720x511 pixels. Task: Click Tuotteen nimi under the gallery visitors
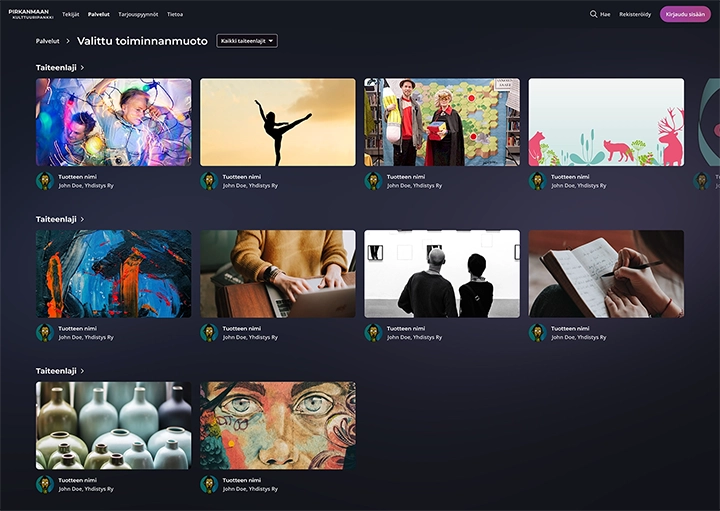click(x=405, y=328)
